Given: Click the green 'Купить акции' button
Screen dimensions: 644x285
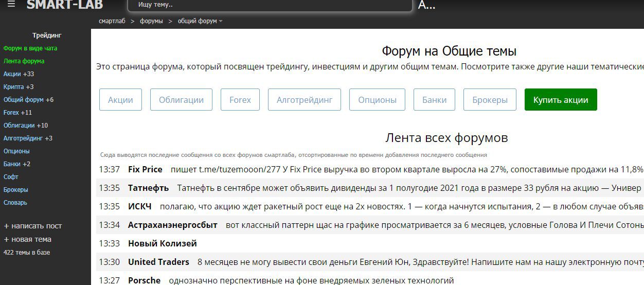Looking at the screenshot, I should 561,100.
